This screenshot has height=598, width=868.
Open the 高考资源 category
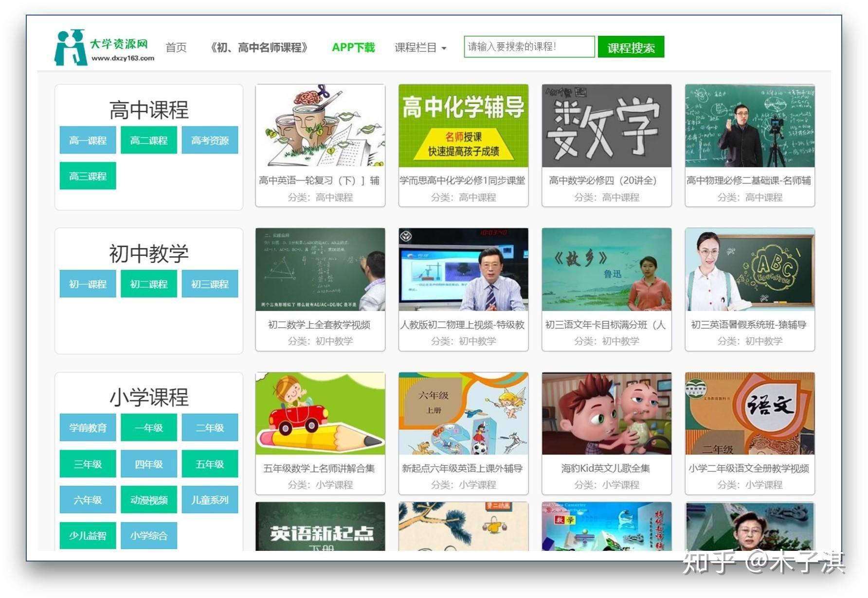coord(210,141)
